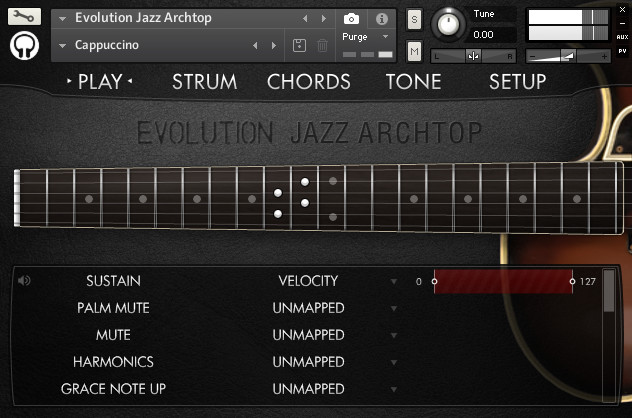Select previous snapshot arrow beside Cappuccino

pyautogui.click(x=255, y=46)
